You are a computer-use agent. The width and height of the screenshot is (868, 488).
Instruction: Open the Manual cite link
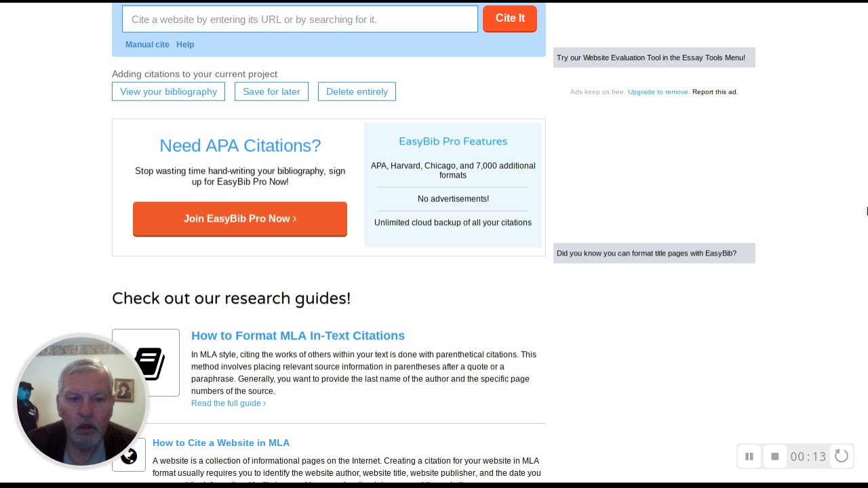point(147,45)
